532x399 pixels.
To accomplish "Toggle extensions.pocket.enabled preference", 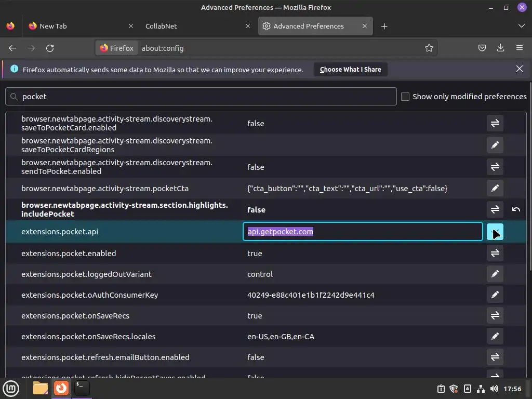I will pyautogui.click(x=495, y=253).
